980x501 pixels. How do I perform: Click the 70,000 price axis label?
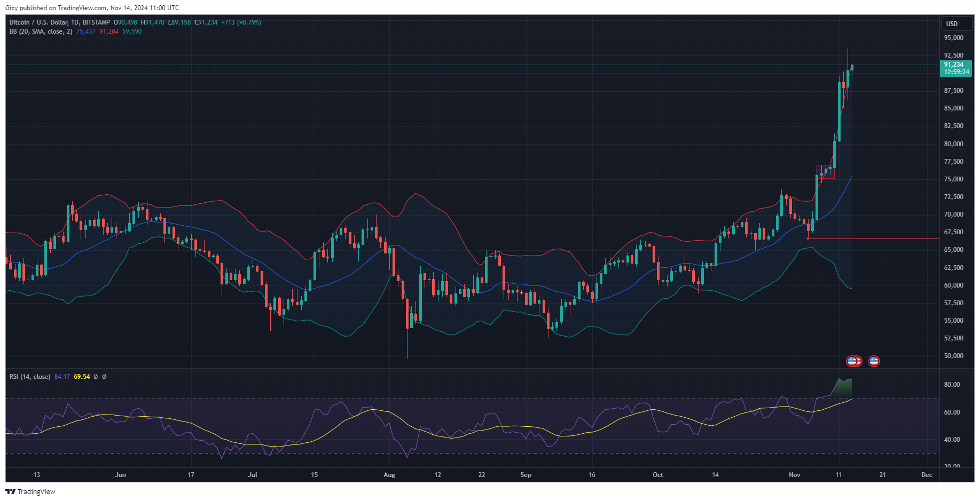[x=954, y=214]
